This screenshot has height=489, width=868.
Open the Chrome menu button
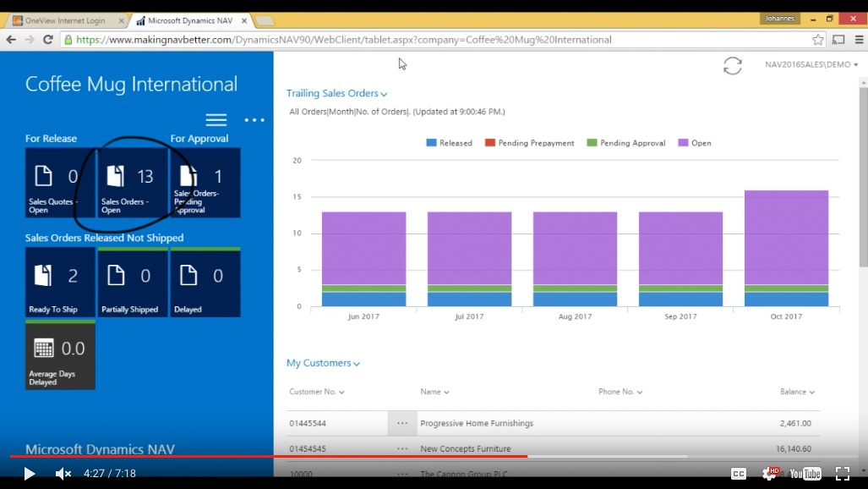click(860, 40)
